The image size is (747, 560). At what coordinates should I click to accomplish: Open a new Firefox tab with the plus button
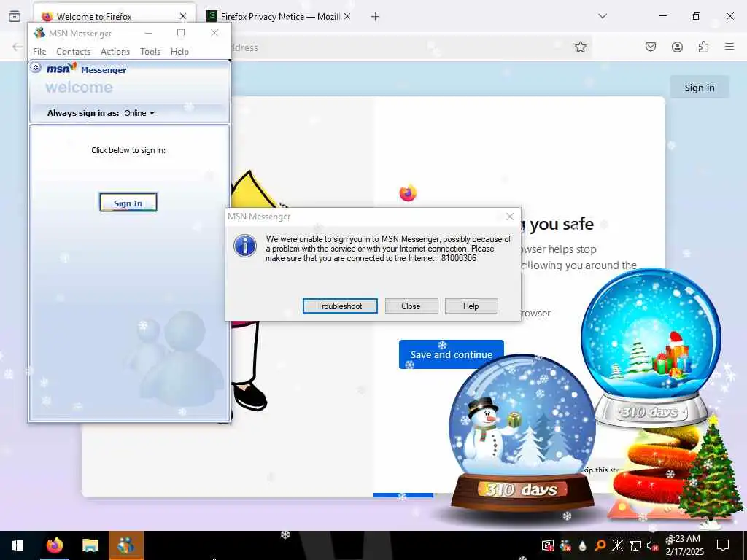[x=375, y=17]
